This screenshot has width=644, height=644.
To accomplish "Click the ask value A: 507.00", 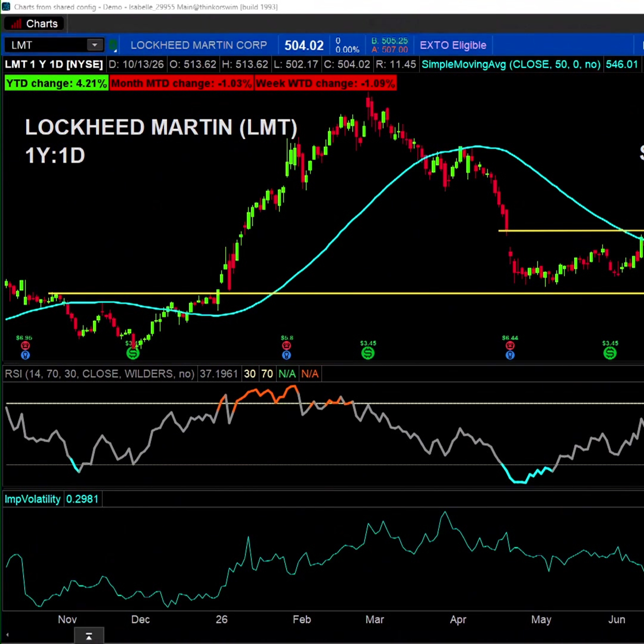I will point(390,50).
